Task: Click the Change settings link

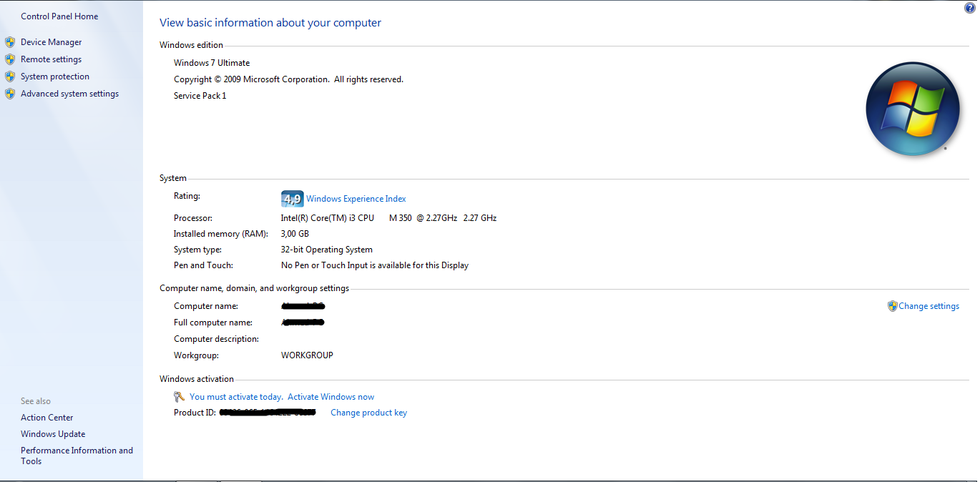Action: (929, 306)
